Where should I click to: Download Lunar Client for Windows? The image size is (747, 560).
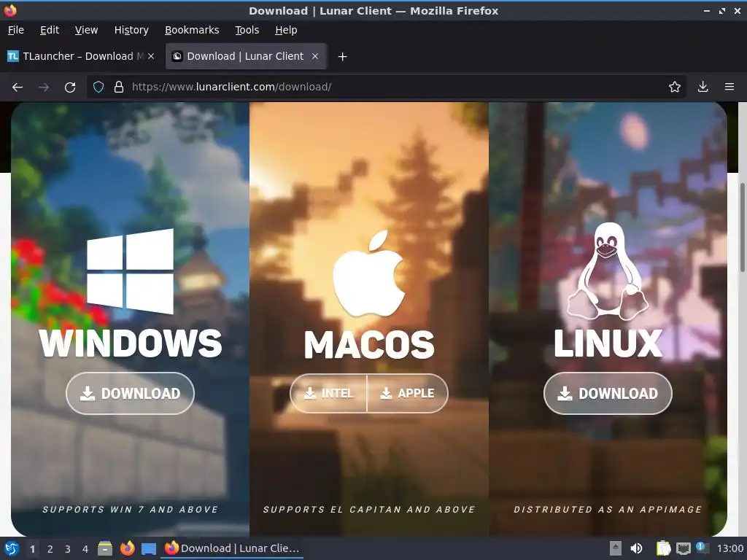coord(130,393)
